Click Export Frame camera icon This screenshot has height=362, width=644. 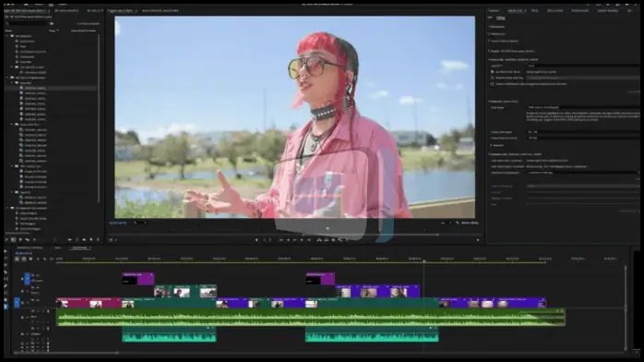(333, 240)
